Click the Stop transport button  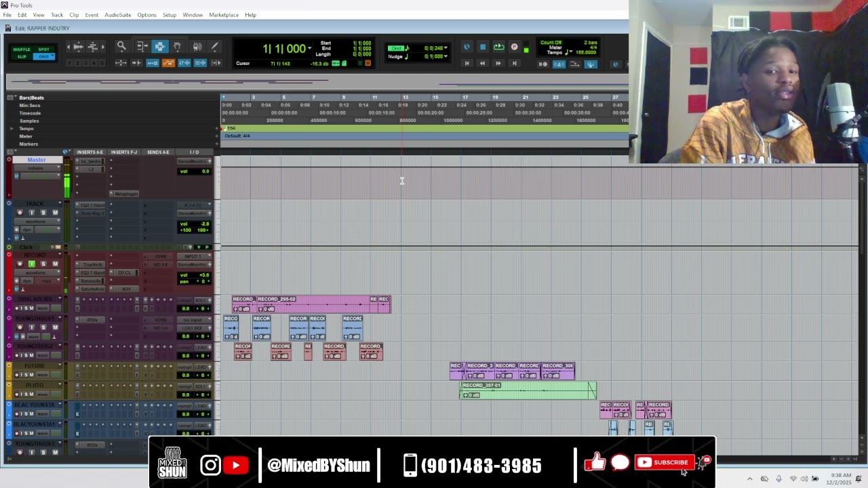pyautogui.click(x=482, y=47)
